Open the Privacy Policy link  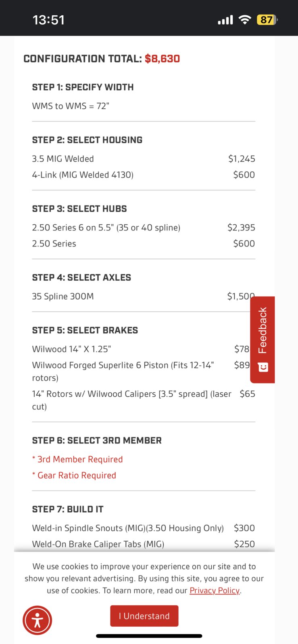click(x=215, y=590)
